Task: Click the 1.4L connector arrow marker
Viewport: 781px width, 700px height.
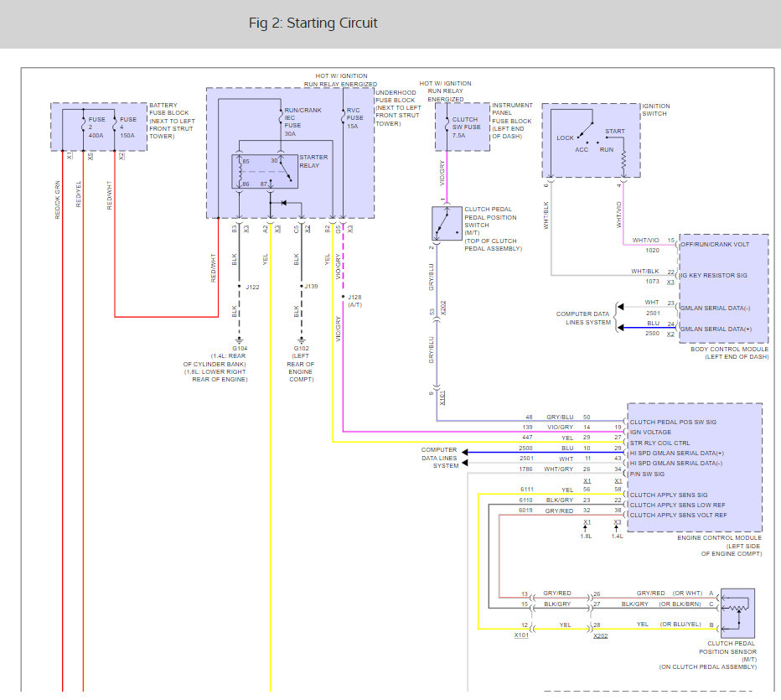Action: pyautogui.click(x=617, y=529)
